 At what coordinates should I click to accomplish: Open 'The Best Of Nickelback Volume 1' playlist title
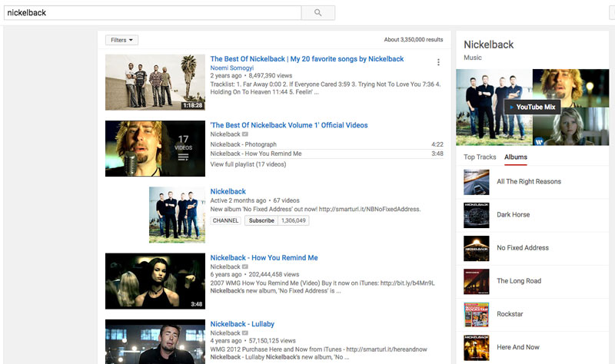coord(289,125)
